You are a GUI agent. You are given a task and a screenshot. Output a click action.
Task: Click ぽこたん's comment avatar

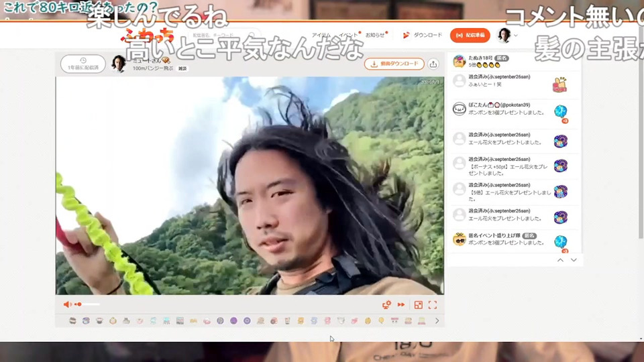[x=459, y=109]
